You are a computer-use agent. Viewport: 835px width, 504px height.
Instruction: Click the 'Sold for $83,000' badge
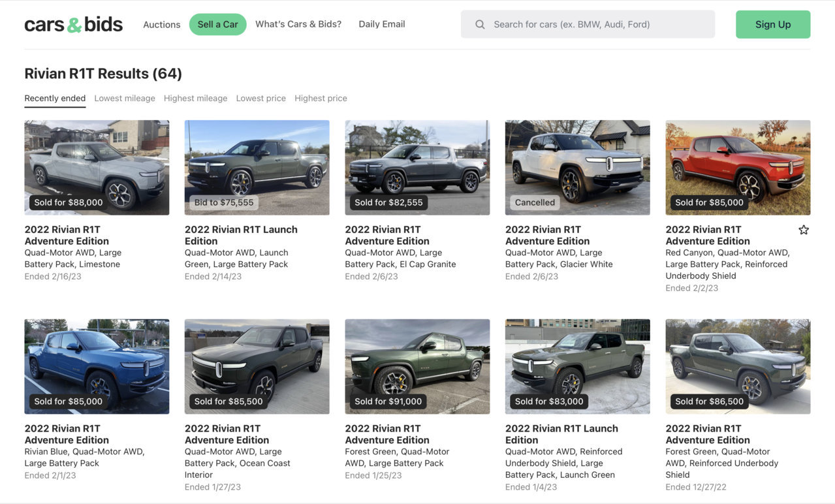(549, 402)
